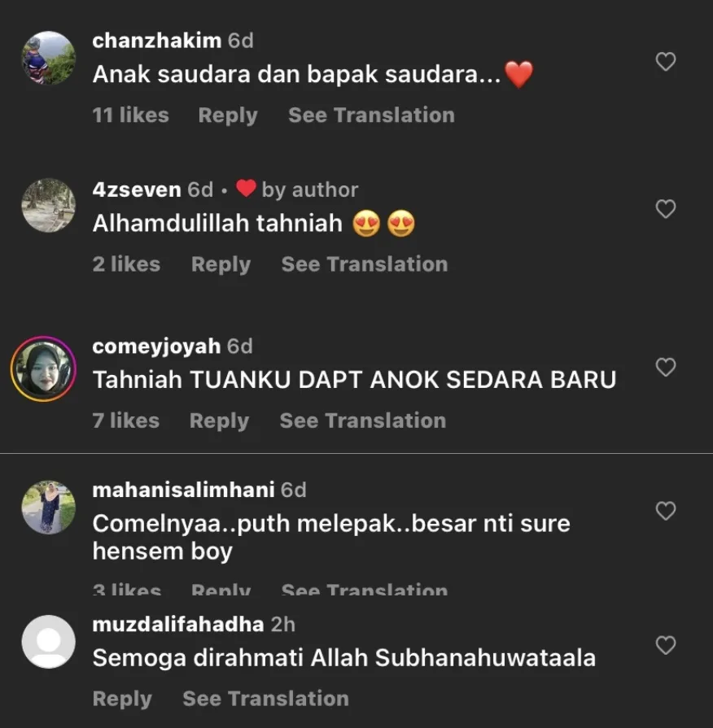See Translation for comeyjoyah's comment
Viewport: 713px width, 728px height.
tap(363, 421)
